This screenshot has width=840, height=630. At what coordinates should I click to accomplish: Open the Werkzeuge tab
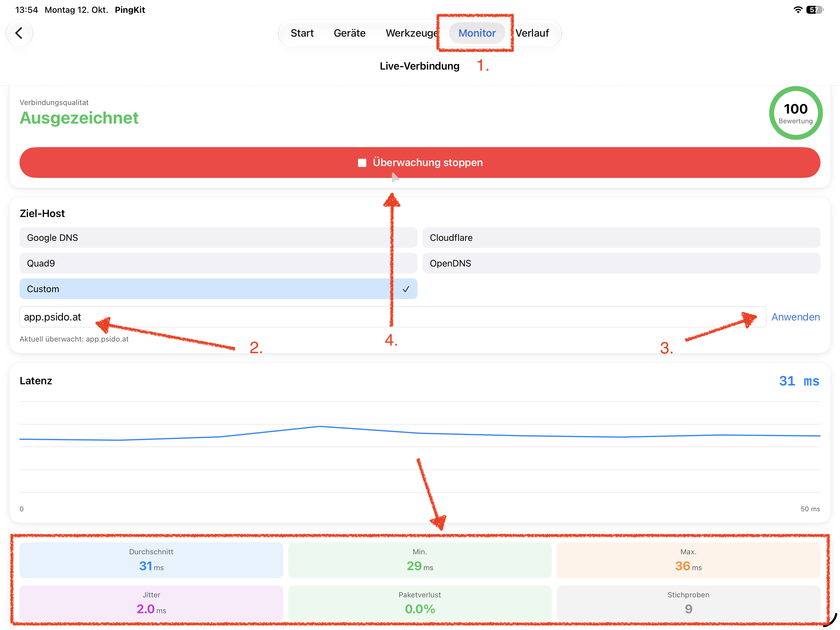click(x=412, y=33)
